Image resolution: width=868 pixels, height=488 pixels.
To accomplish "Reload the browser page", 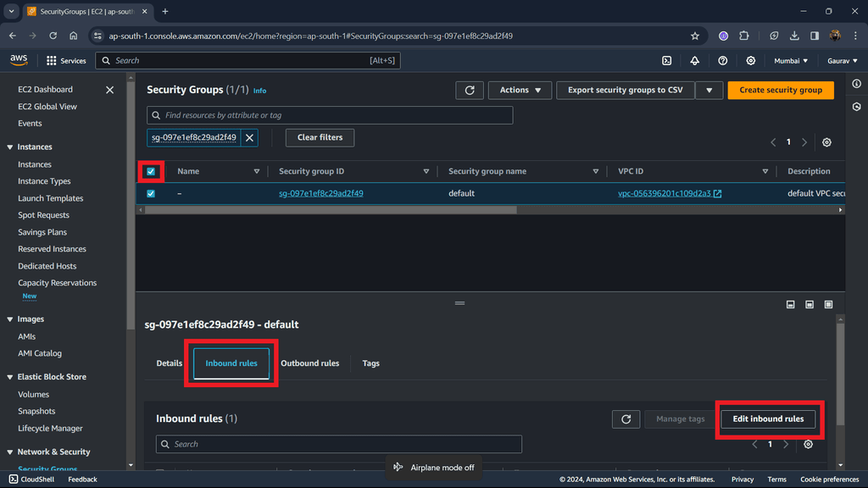I will coord(53,36).
